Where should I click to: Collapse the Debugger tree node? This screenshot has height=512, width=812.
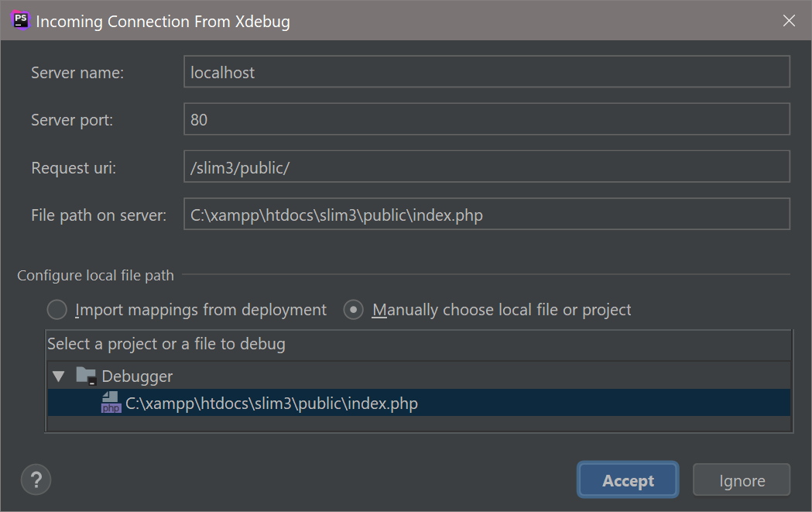[x=59, y=377]
